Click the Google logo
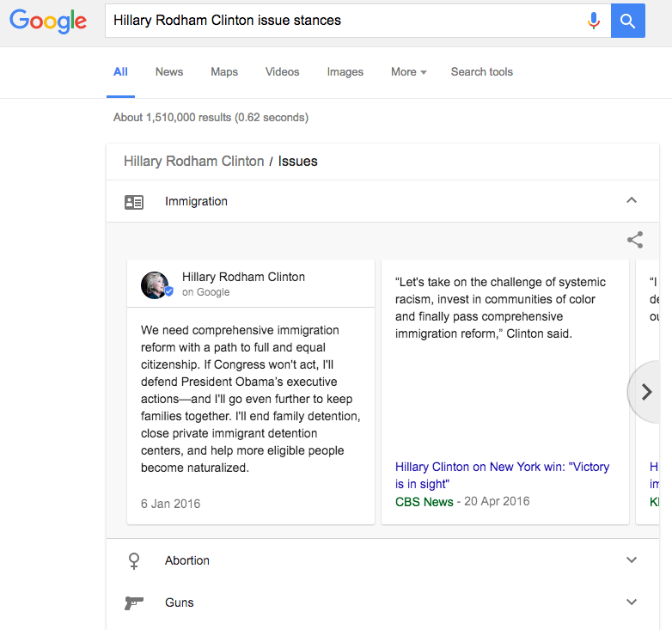 [48, 21]
